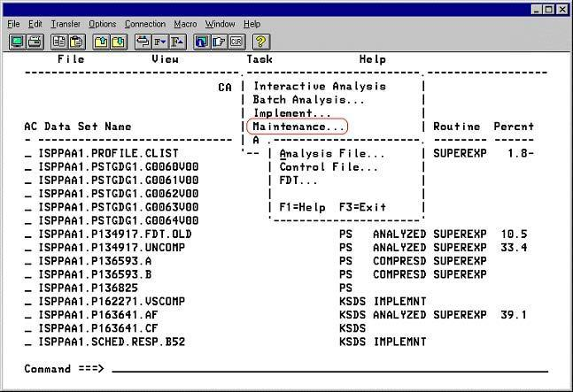Select Maintenance... in the Task pull-down
The height and width of the screenshot is (392, 573).
298,127
